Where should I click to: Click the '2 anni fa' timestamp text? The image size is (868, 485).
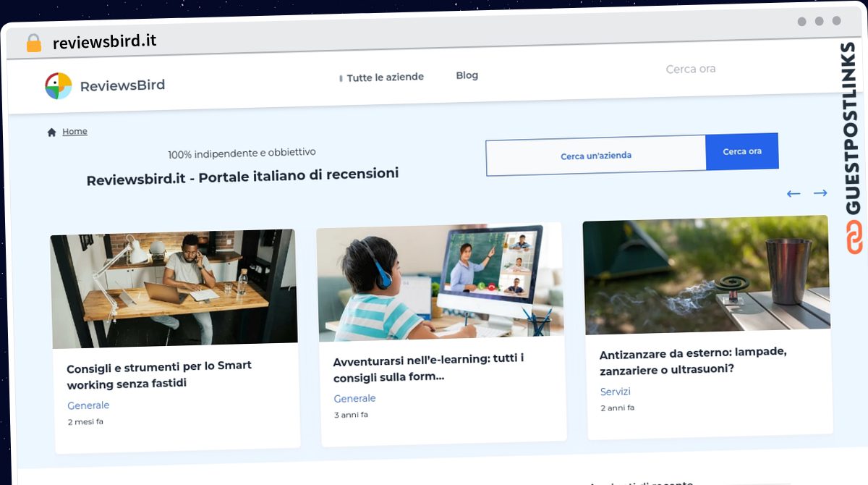pos(617,408)
